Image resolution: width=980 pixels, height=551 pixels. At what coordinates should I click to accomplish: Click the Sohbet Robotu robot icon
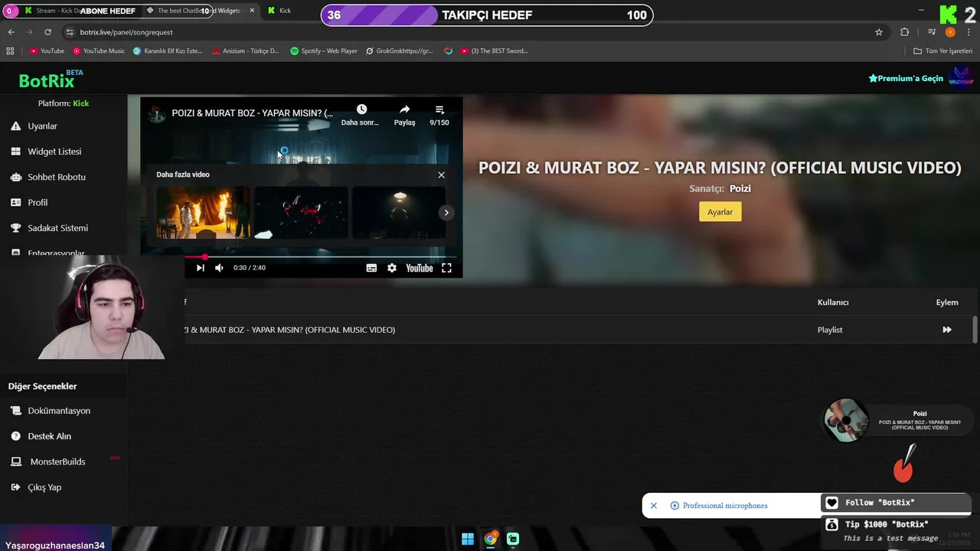click(x=15, y=177)
